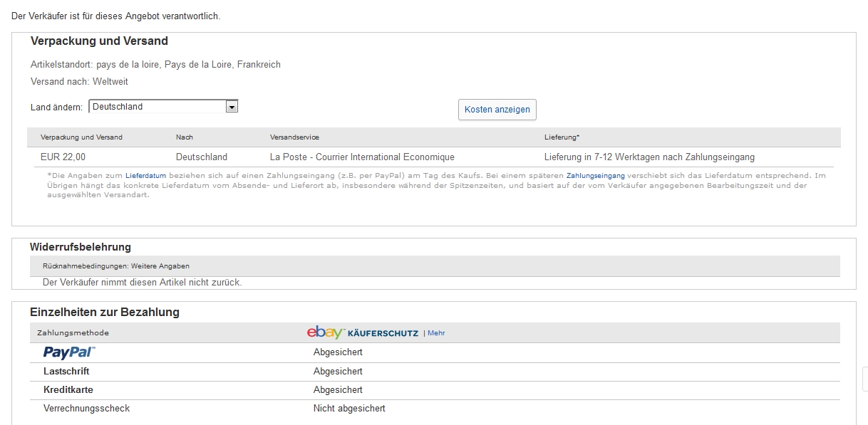Screen dimensions: 868x425
Task: Click the Rücknahmebedingungen: Weitere Angaben row
Action: coord(116,266)
